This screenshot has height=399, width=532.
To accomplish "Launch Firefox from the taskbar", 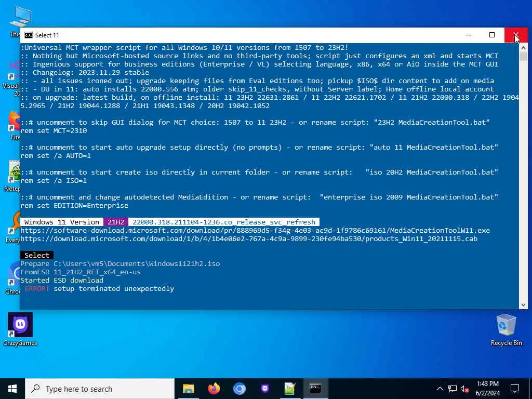I will pos(214,389).
